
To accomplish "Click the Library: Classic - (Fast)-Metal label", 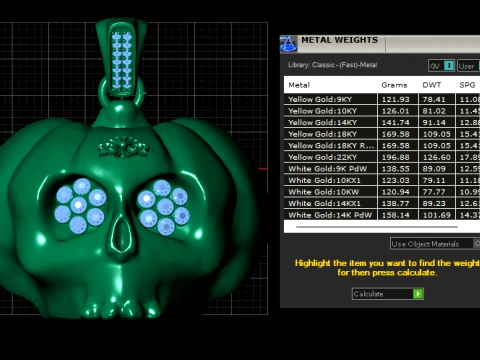I will (333, 65).
